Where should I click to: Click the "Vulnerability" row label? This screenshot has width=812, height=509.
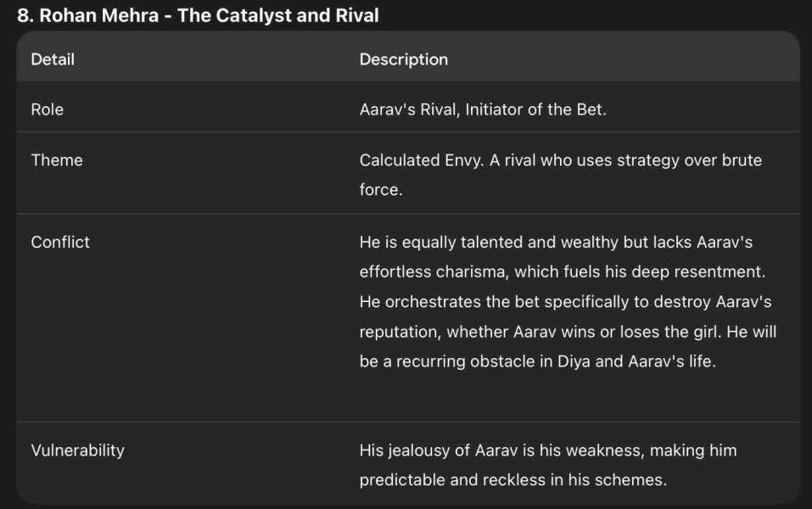(77, 450)
